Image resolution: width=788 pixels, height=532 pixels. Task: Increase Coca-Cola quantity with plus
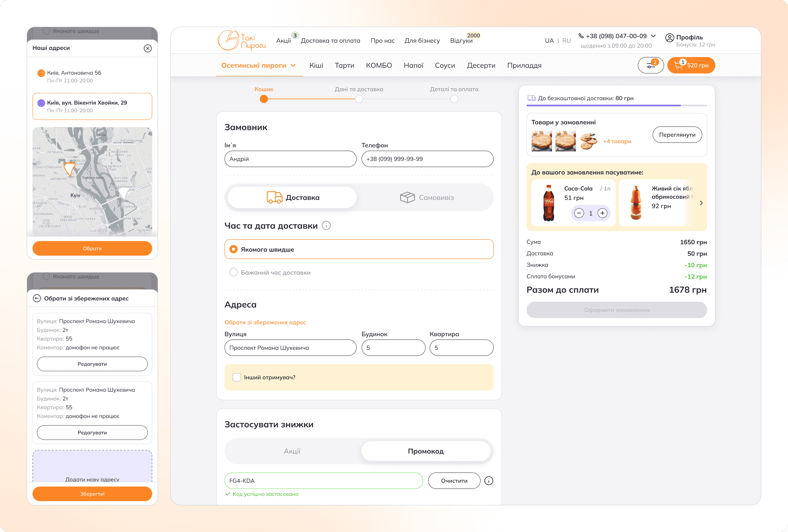coord(602,213)
